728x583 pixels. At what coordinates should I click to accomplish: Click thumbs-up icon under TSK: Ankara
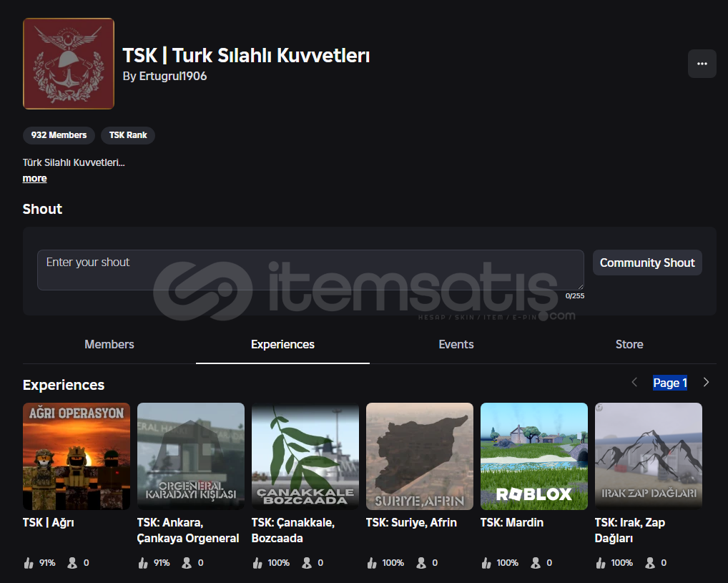[x=143, y=563]
